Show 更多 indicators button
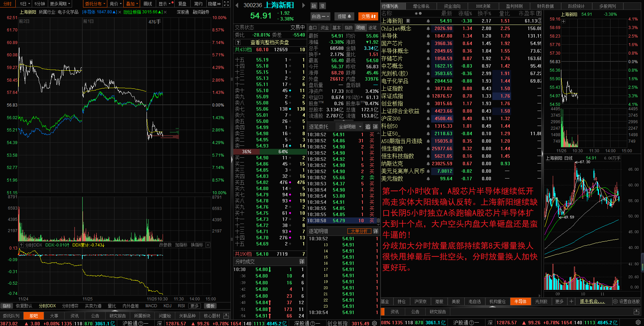Viewport: 644px width, 326px height. coord(194,306)
